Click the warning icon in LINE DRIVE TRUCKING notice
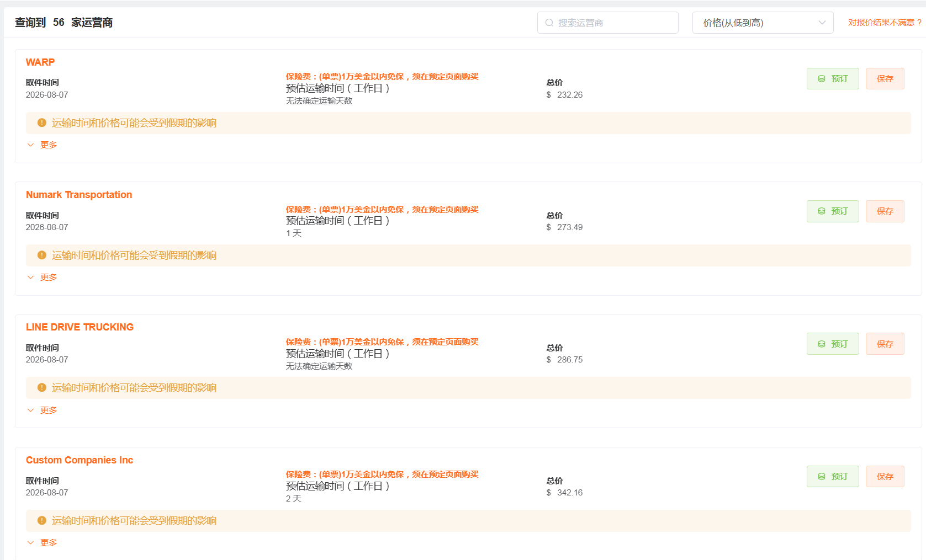The image size is (926, 560). (42, 387)
